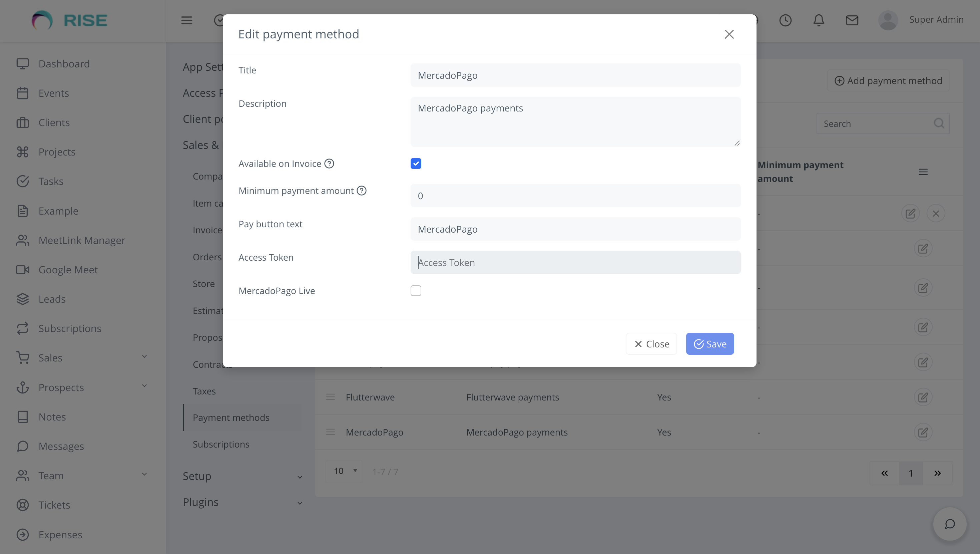
Task: Open the mail icon in the top bar
Action: coord(852,20)
